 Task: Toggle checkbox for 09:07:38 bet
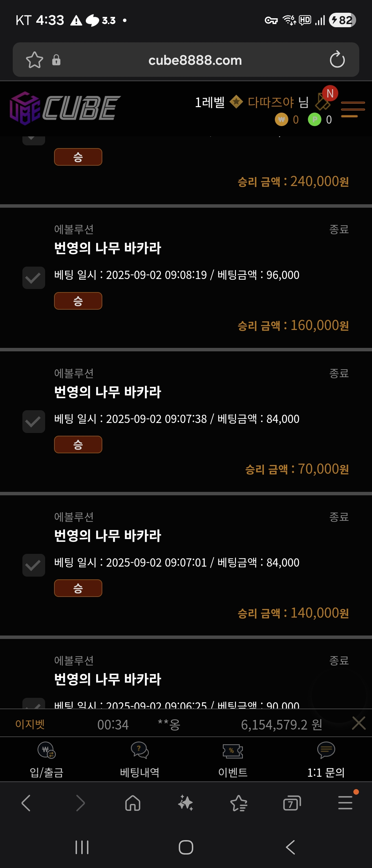pos(34,422)
